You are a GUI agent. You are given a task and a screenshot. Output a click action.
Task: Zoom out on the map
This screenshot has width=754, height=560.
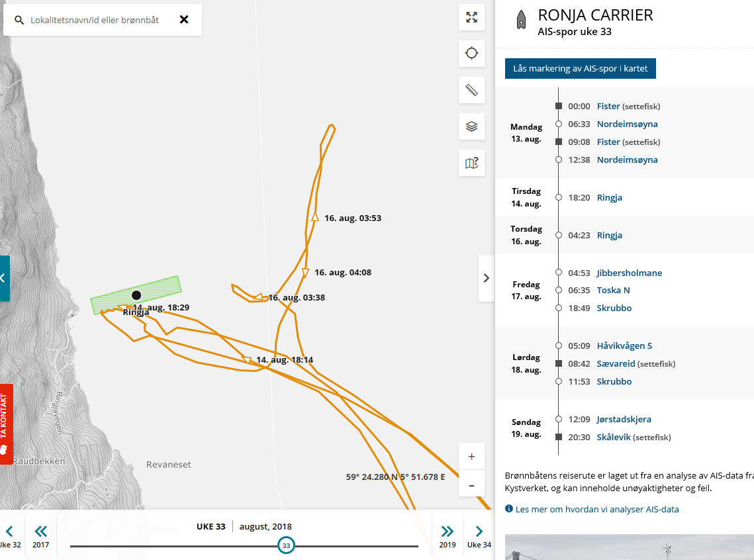pyautogui.click(x=471, y=485)
